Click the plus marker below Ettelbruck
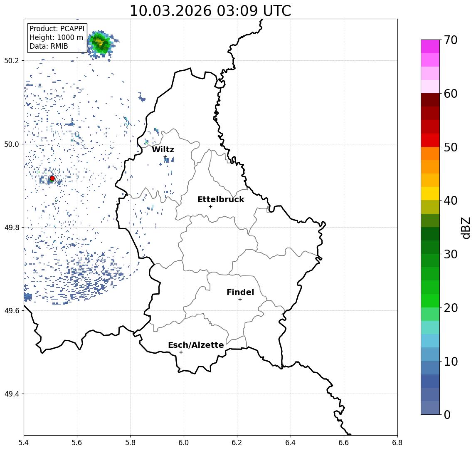This screenshot has height=451, width=476. coord(210,207)
